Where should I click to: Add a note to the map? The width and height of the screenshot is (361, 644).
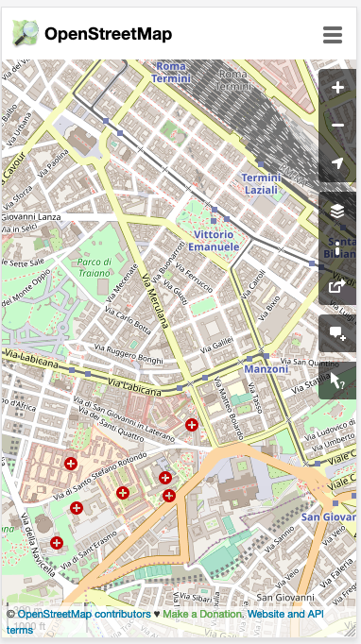tap(337, 333)
